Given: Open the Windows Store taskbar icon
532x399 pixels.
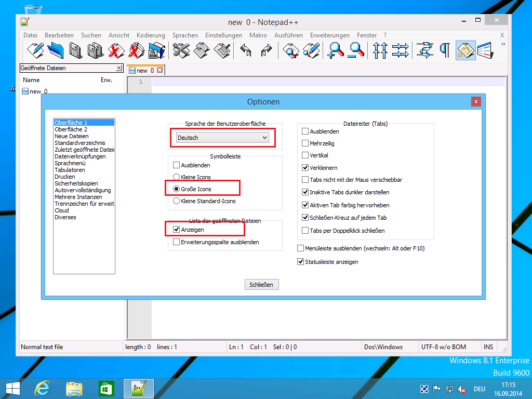Looking at the screenshot, I should point(106,389).
